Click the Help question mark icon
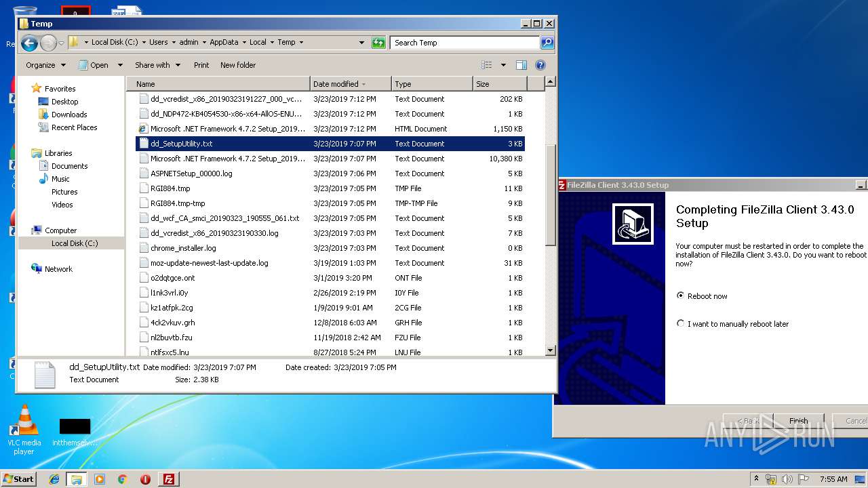Image resolution: width=868 pixels, height=488 pixels. point(540,65)
